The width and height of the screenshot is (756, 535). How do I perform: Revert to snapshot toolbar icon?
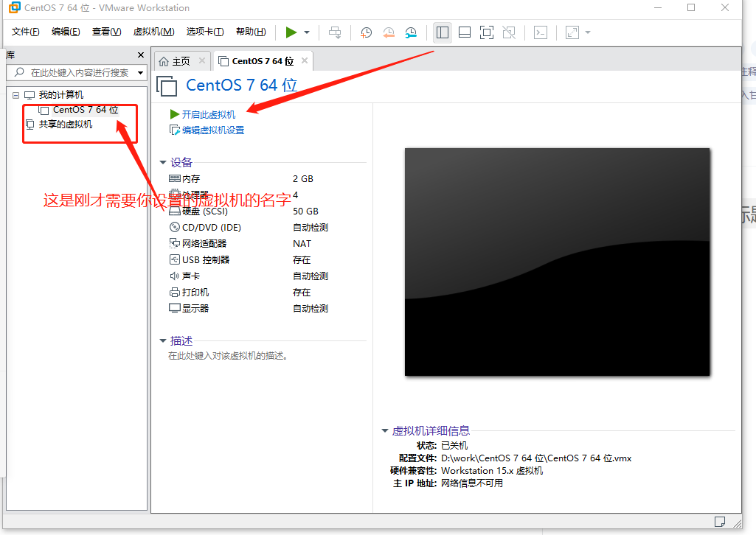[x=389, y=32]
